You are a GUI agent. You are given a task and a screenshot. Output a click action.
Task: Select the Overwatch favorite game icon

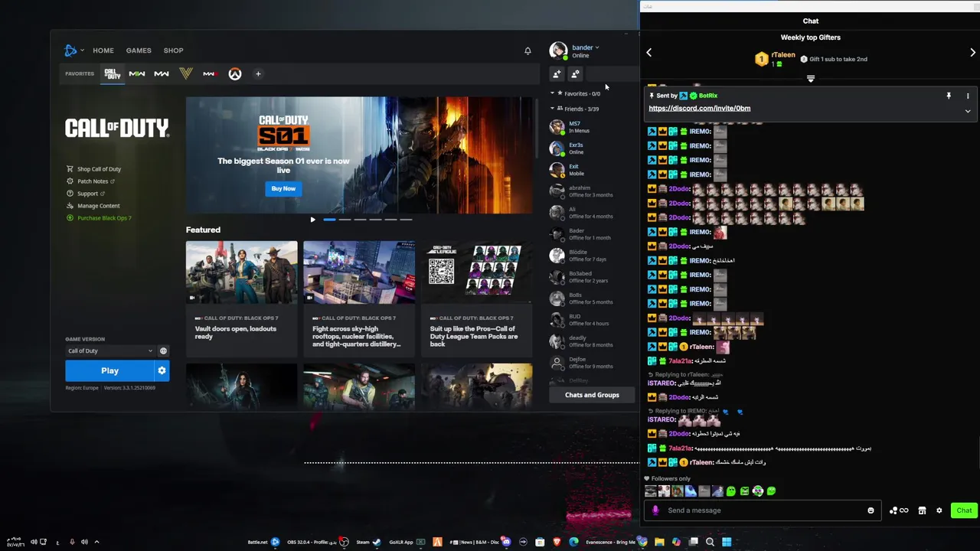pyautogui.click(x=235, y=73)
